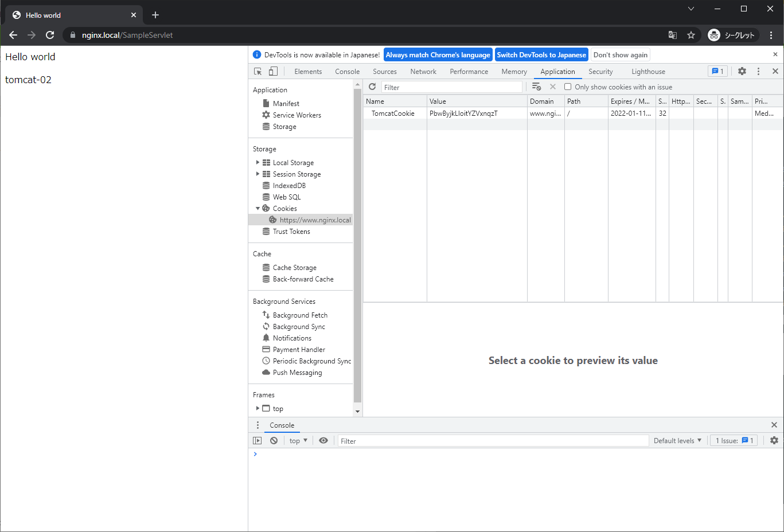Clear the console icon
Viewport: 784px width, 532px height.
pyautogui.click(x=274, y=440)
